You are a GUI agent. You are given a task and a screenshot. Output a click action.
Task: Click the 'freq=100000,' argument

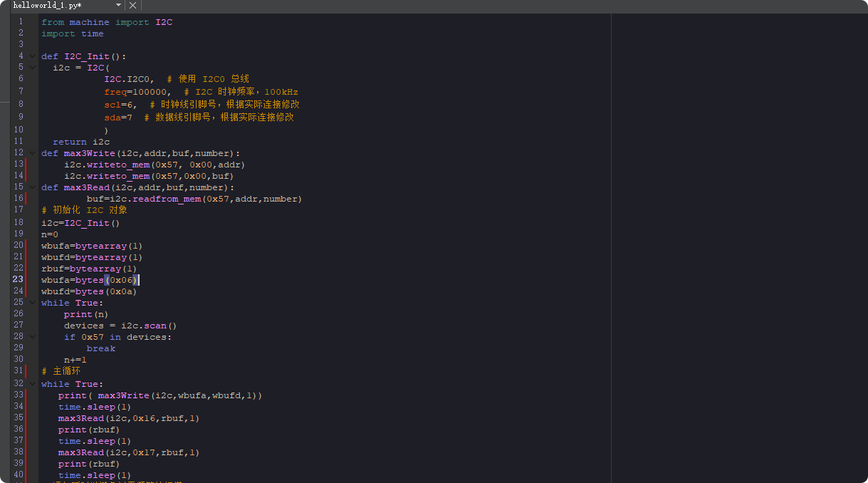(x=138, y=92)
